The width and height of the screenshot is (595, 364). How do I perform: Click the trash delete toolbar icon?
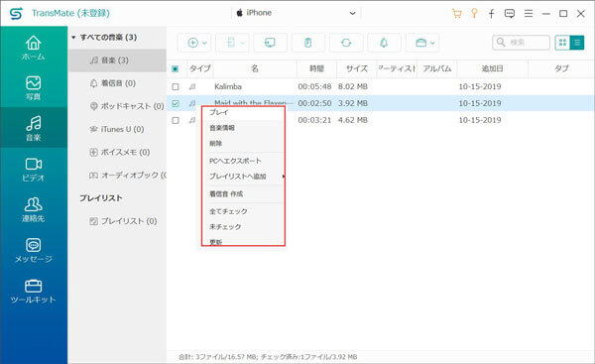307,43
